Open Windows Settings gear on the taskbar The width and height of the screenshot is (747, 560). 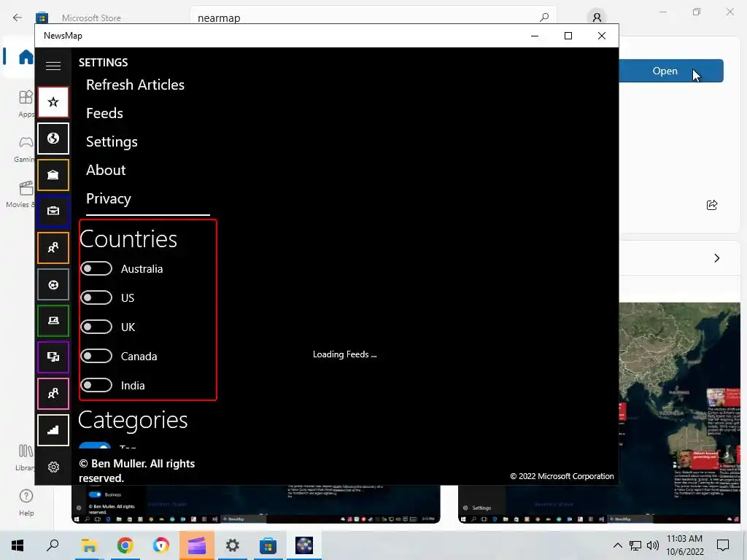point(233,545)
